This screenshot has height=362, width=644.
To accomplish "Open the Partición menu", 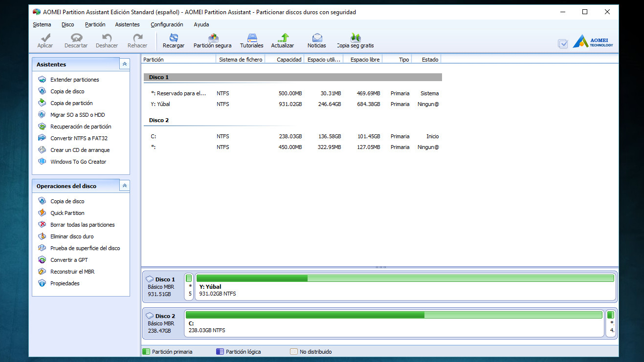I will tap(95, 24).
